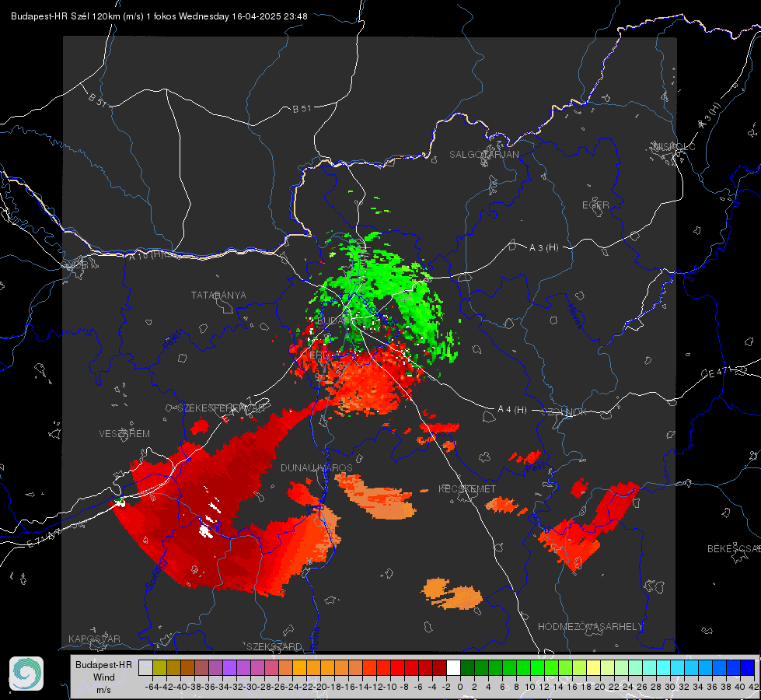Click the 'm/s' unit label in legend
Image resolution: width=761 pixels, height=700 pixels.
click(x=104, y=689)
